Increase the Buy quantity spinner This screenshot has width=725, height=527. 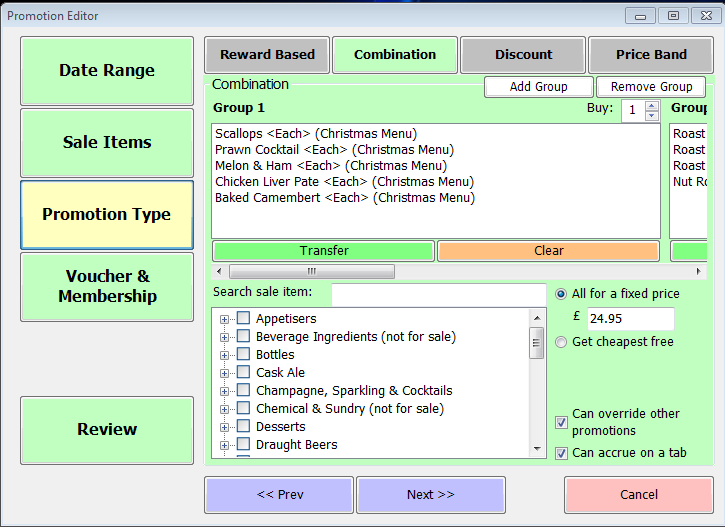(652, 106)
